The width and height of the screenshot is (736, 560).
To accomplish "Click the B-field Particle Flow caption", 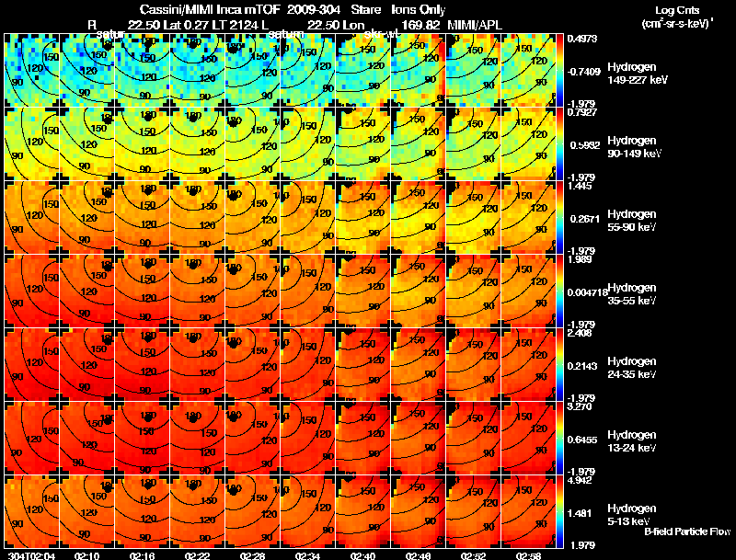I will click(x=687, y=531).
